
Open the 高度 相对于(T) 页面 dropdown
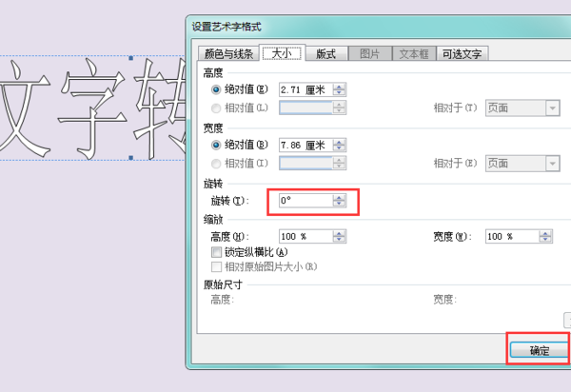click(x=522, y=108)
